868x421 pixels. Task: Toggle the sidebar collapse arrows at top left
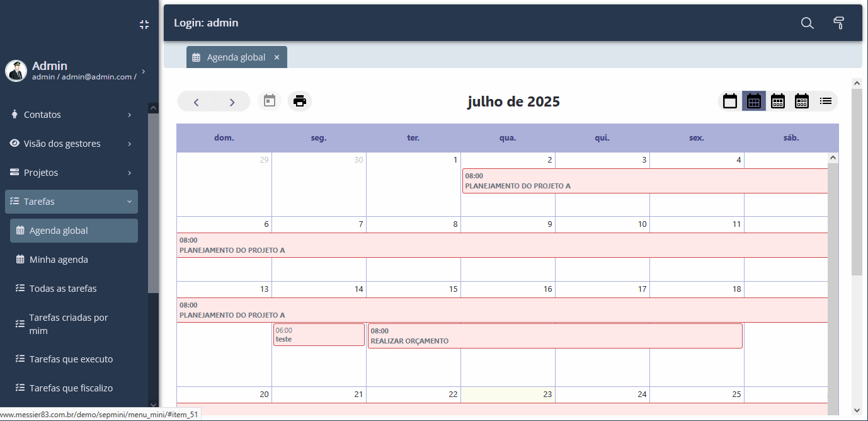point(144,24)
